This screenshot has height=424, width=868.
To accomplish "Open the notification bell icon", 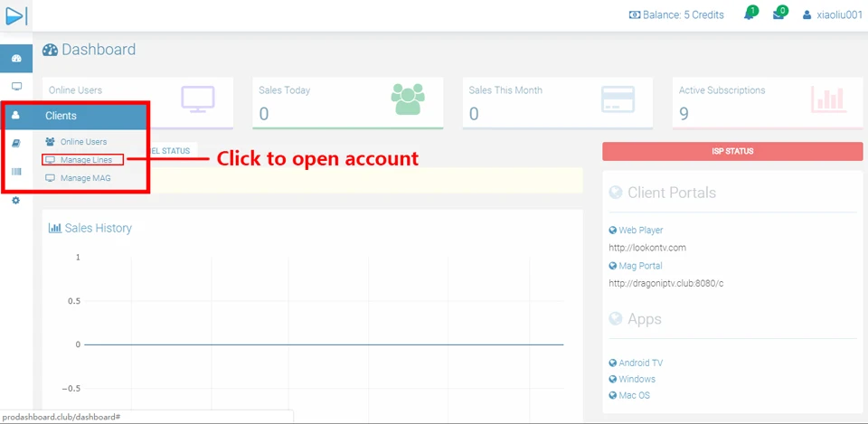I will tap(750, 14).
